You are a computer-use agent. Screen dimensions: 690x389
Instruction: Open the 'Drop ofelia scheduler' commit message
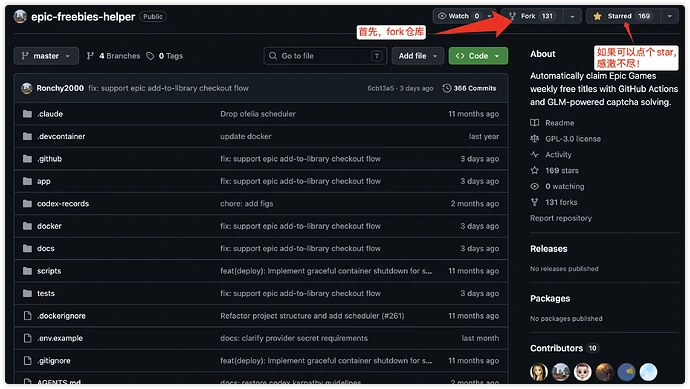[258, 114]
